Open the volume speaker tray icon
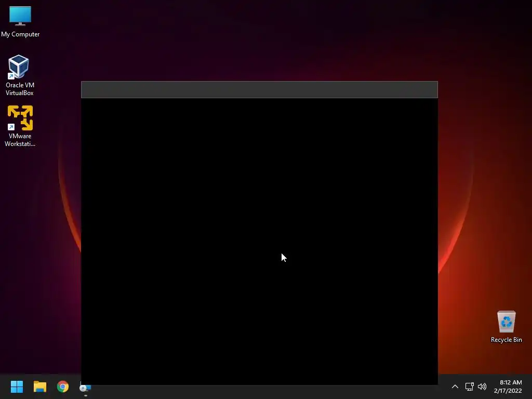Screen dimensions: 532x399 pyautogui.click(x=482, y=387)
